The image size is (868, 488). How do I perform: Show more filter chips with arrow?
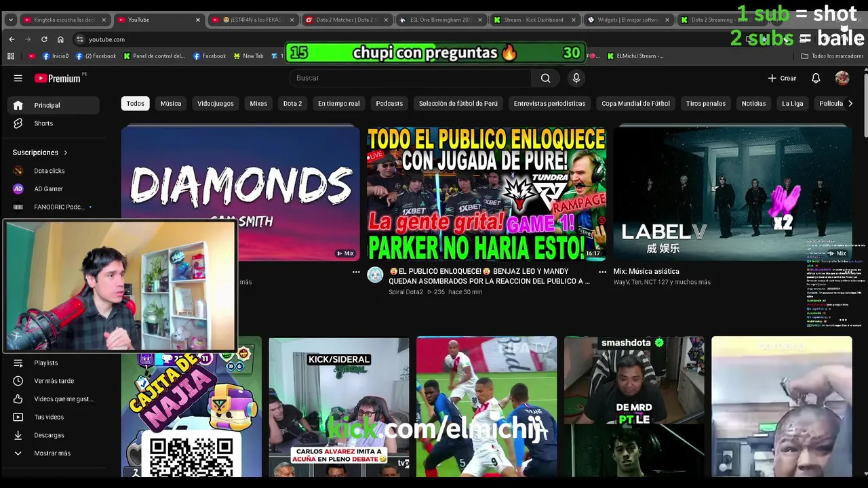pos(850,104)
